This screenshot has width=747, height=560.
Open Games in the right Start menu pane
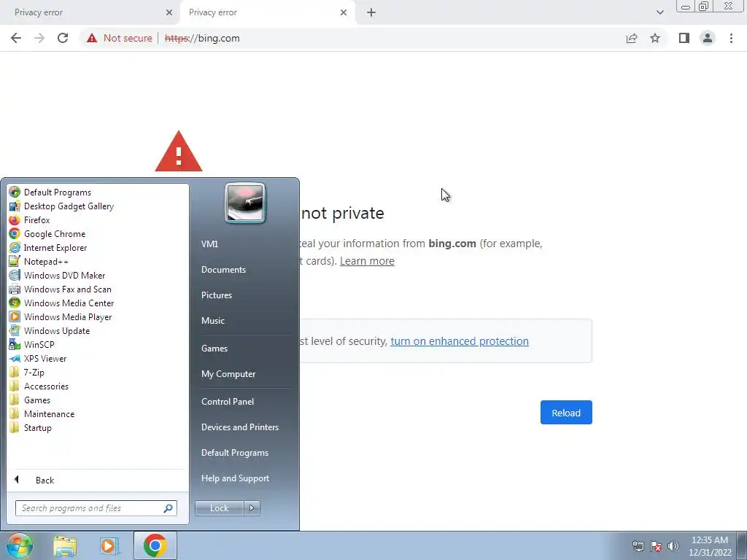[244, 348]
